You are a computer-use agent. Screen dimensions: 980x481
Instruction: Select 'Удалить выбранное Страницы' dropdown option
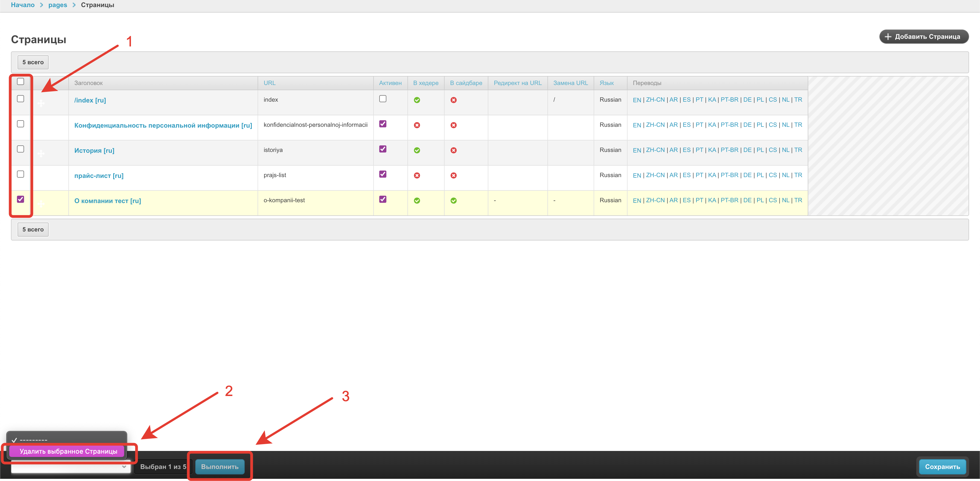pyautogui.click(x=68, y=451)
